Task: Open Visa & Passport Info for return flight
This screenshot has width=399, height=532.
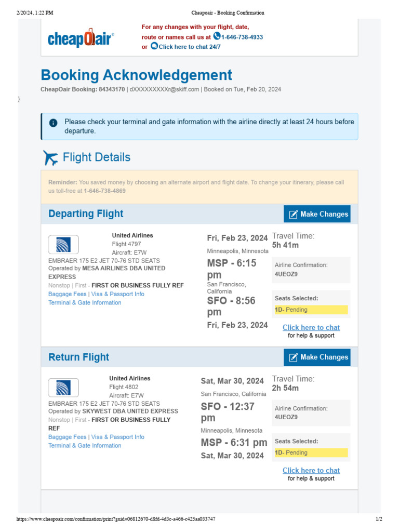Action: tap(118, 437)
